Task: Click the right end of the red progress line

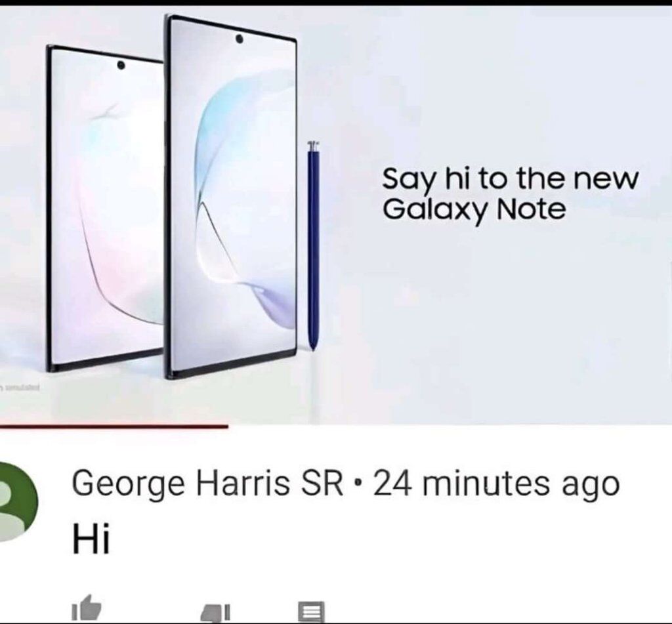Action: [x=226, y=426]
